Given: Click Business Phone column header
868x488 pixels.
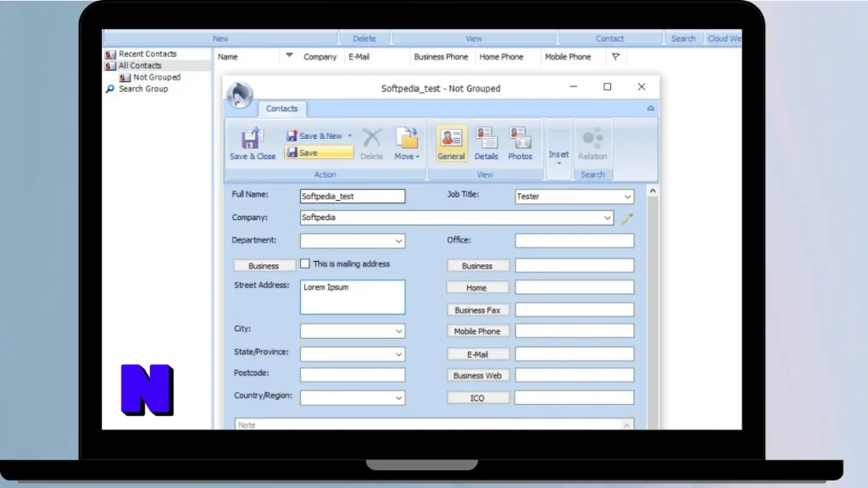Looking at the screenshot, I should (x=441, y=57).
